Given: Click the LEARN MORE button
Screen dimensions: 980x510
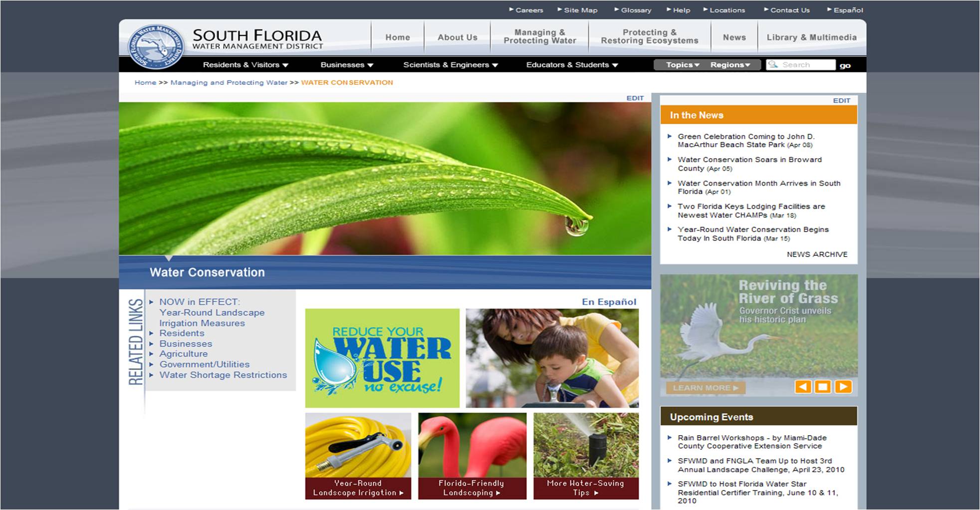Looking at the screenshot, I should pyautogui.click(x=705, y=388).
